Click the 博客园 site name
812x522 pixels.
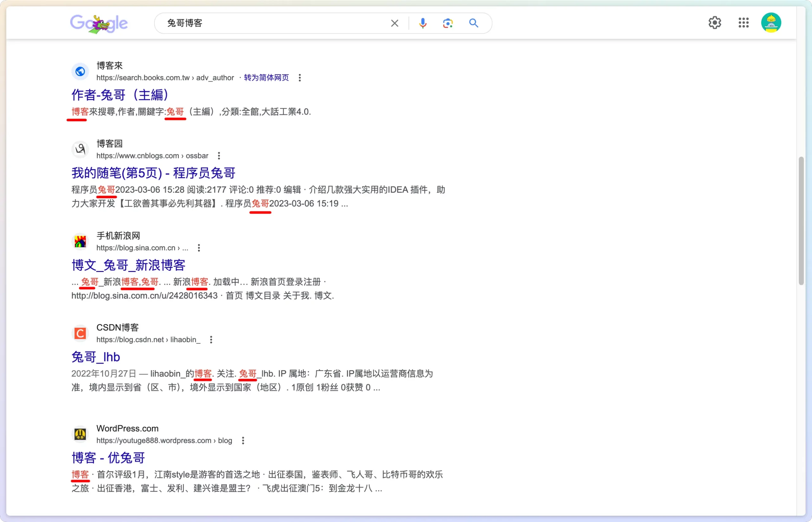tap(109, 143)
